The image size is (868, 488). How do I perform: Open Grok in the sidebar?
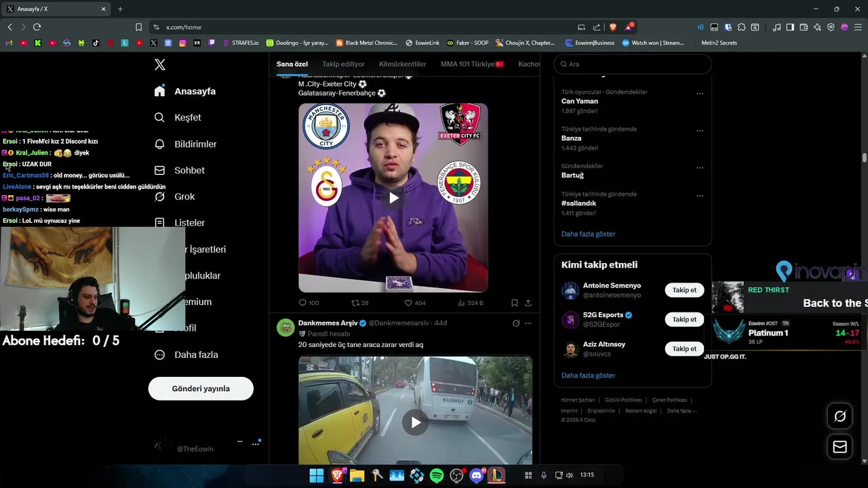pos(174,197)
